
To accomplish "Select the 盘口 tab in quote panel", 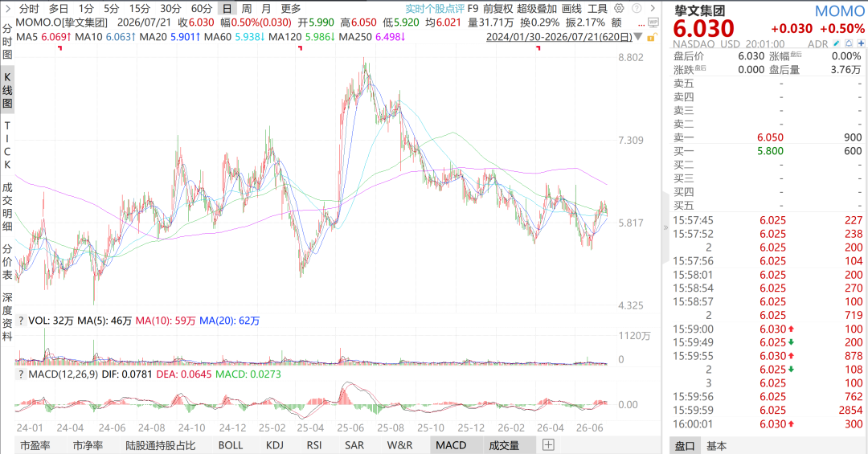I will click(685, 446).
